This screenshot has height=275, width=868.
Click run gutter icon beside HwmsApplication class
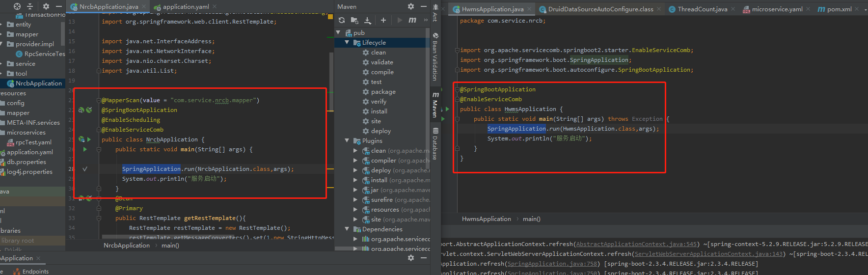click(447, 109)
